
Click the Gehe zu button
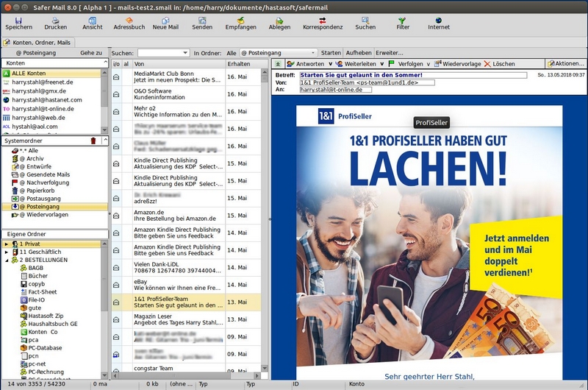[91, 53]
